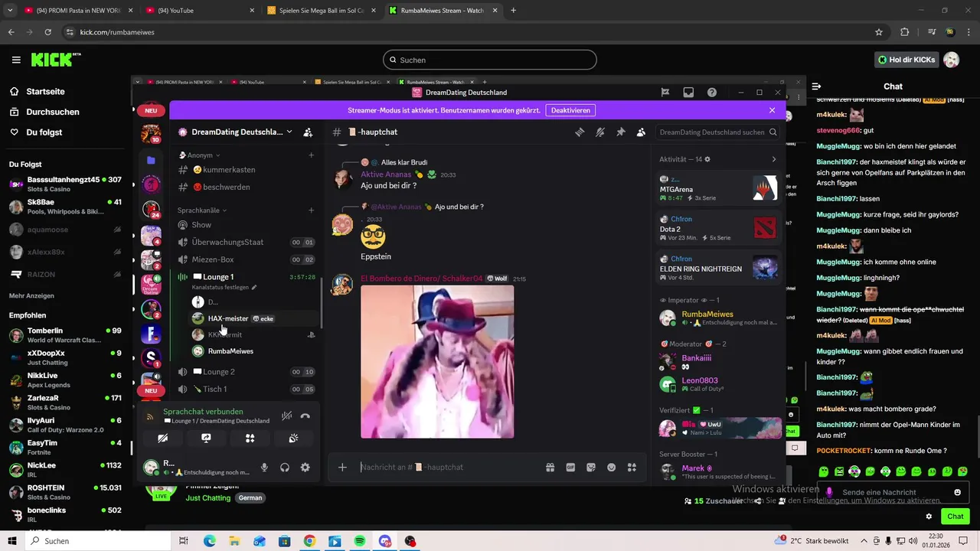980x551 pixels.
Task: Focus DreamDating Deutschland suchen field
Action: point(718,132)
